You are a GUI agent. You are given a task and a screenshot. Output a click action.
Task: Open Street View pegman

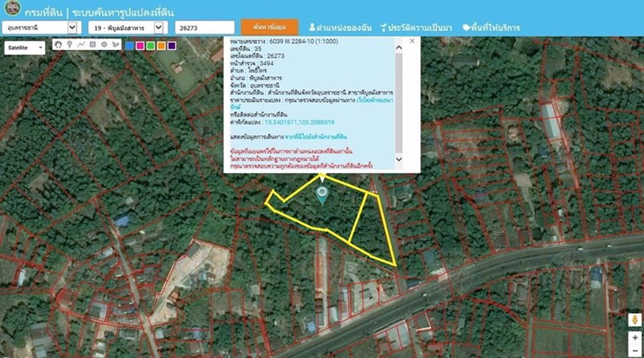pyautogui.click(x=635, y=320)
